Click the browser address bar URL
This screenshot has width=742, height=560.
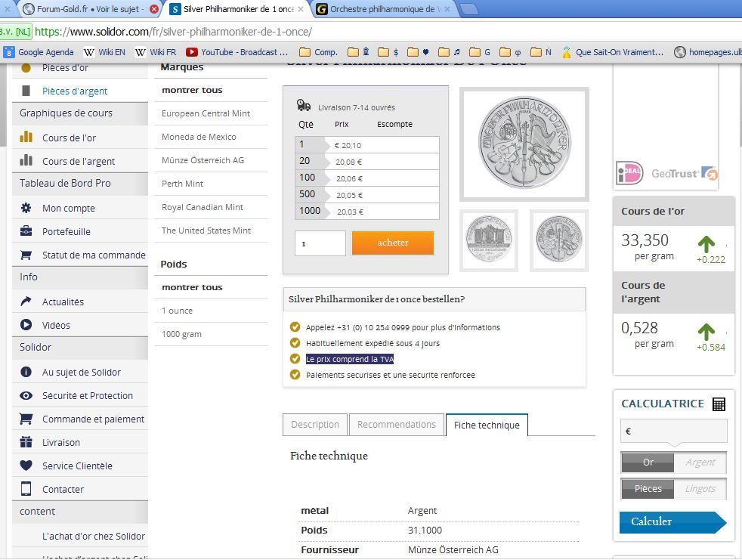173,32
